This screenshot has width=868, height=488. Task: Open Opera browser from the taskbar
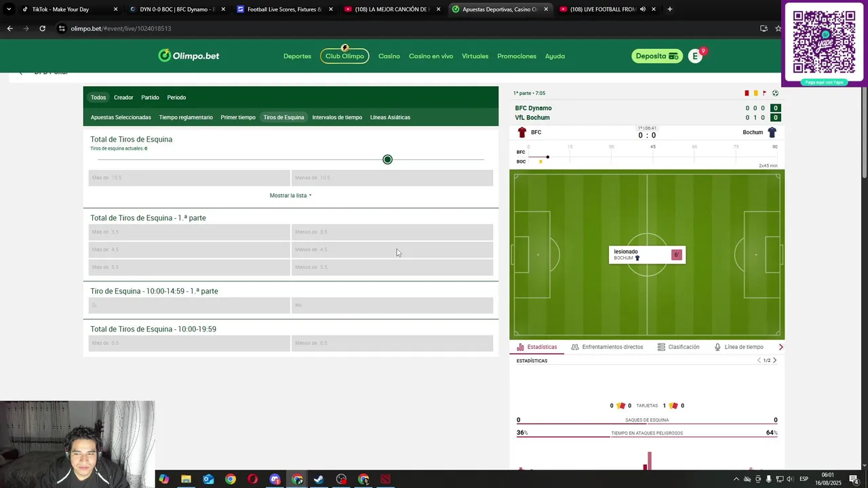coord(252,479)
